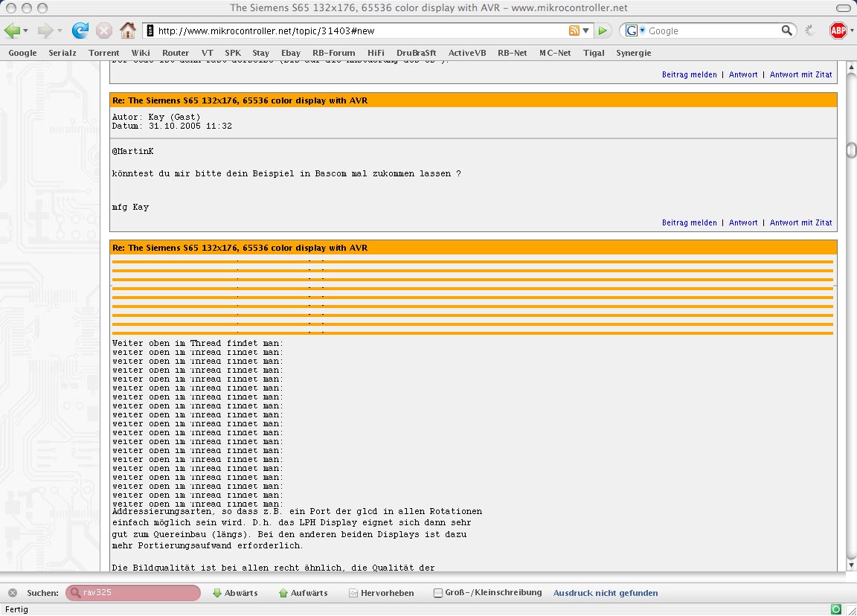Open the Synergie bookmark
Image resolution: width=857 pixels, height=616 pixels.
pos(634,53)
